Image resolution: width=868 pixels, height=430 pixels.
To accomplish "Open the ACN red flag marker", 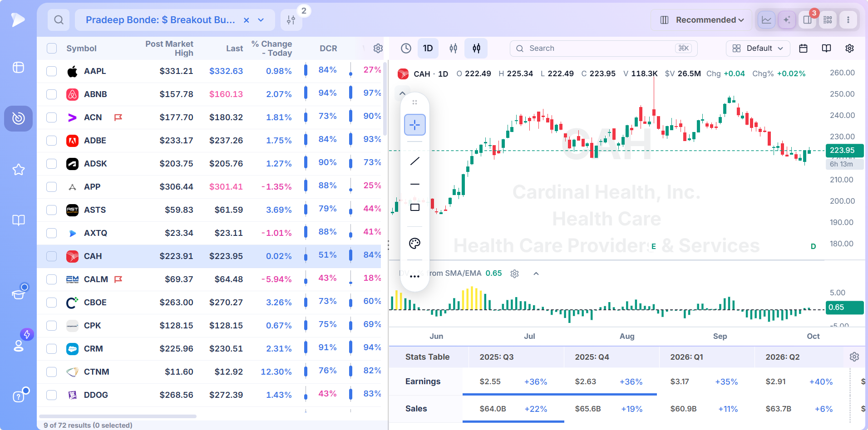I will [x=118, y=117].
